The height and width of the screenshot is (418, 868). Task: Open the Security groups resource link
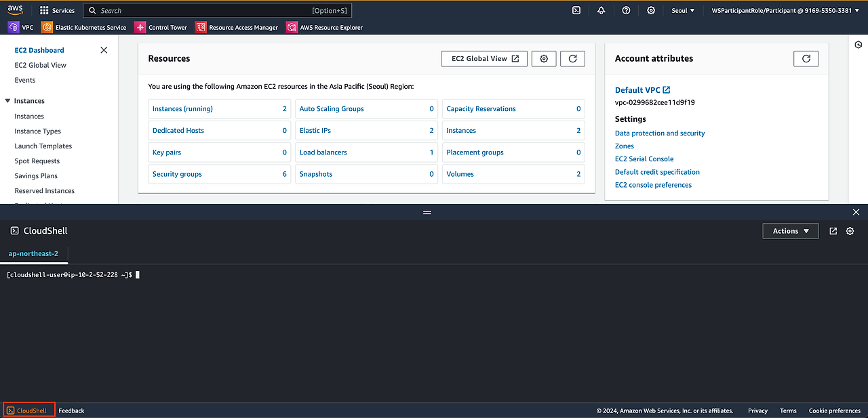click(177, 174)
